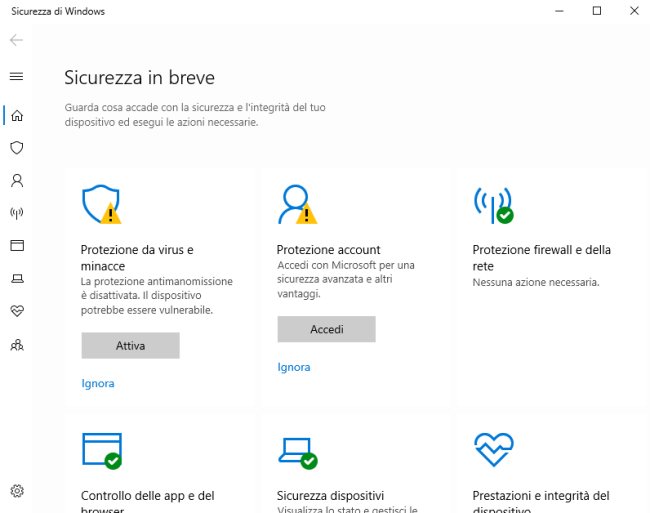This screenshot has width=650, height=513.
Task: Go back with the back arrow
Action: click(16, 40)
